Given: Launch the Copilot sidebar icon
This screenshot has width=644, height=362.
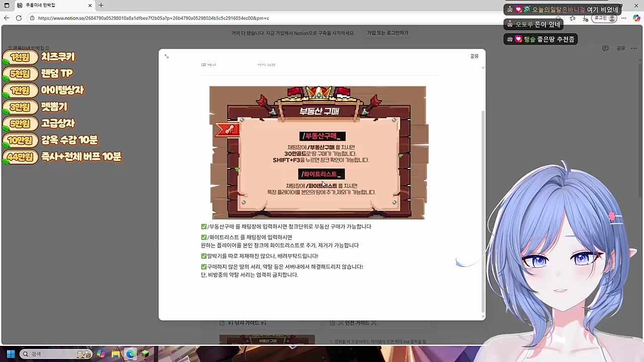Looking at the screenshot, I should click(x=636, y=18).
